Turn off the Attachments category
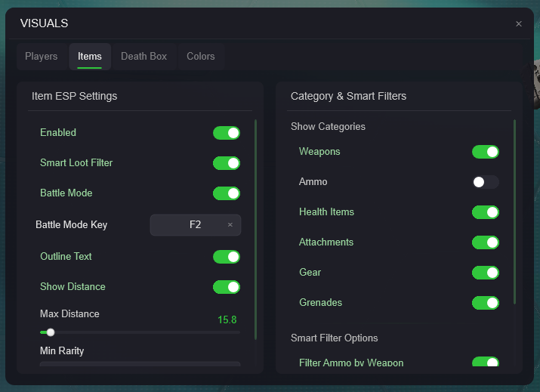Viewport: 540px width, 392px height. point(485,242)
